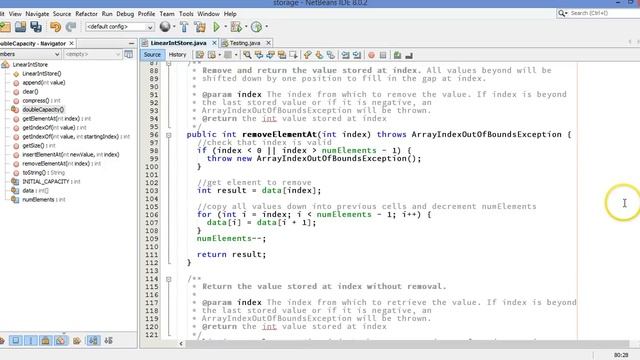Toggle Fully Qualified Names filter in Navigator

[77, 340]
